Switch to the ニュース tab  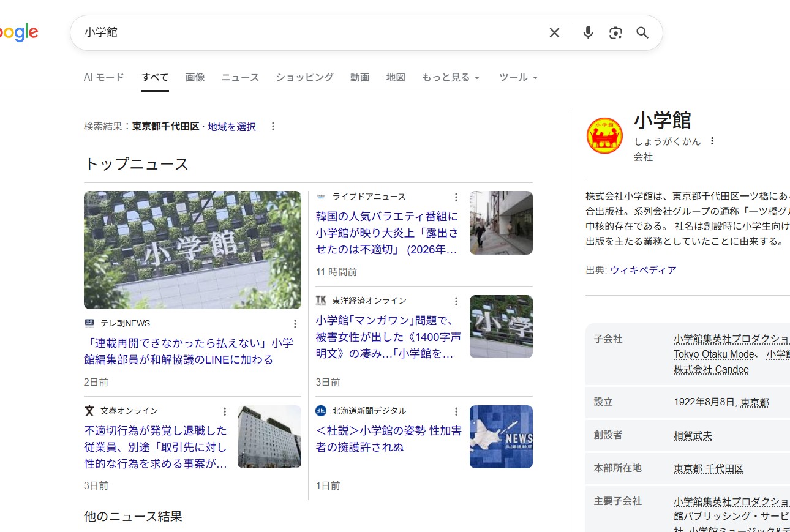pos(240,77)
